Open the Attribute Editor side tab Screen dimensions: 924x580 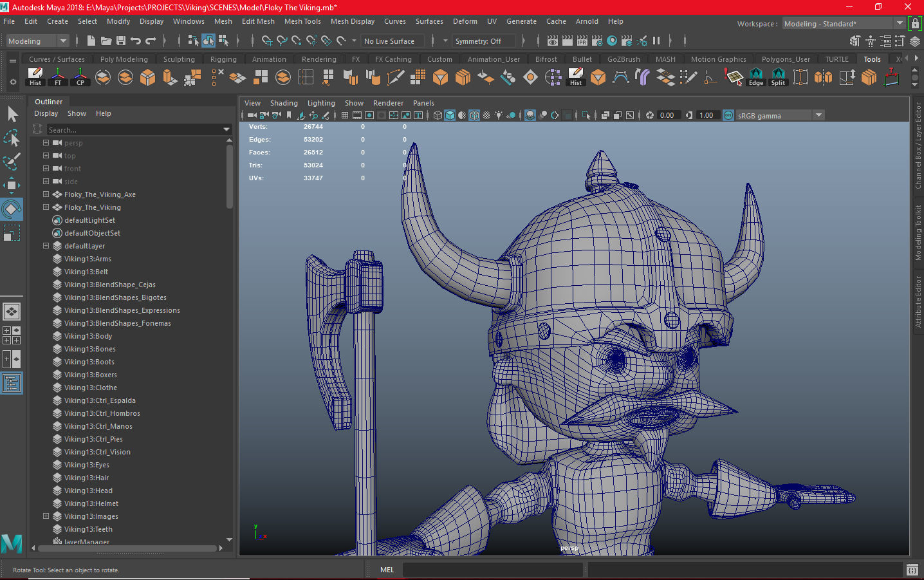918,302
